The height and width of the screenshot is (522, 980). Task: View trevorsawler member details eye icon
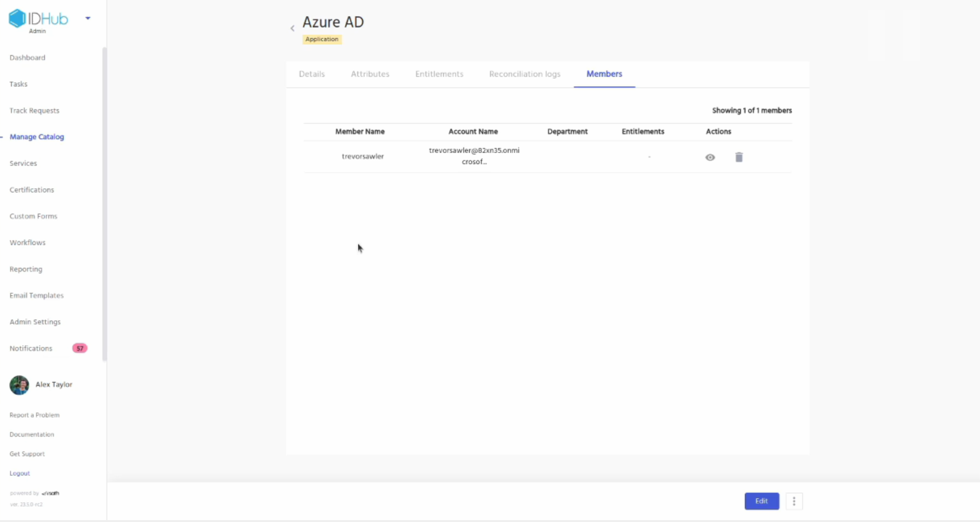tap(710, 157)
